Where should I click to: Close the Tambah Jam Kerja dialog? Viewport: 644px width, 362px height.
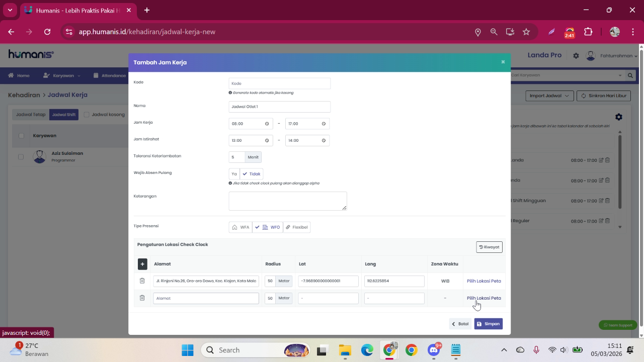tap(503, 62)
